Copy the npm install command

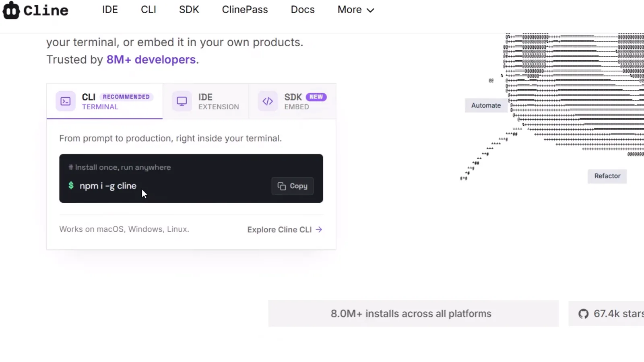coord(293,186)
